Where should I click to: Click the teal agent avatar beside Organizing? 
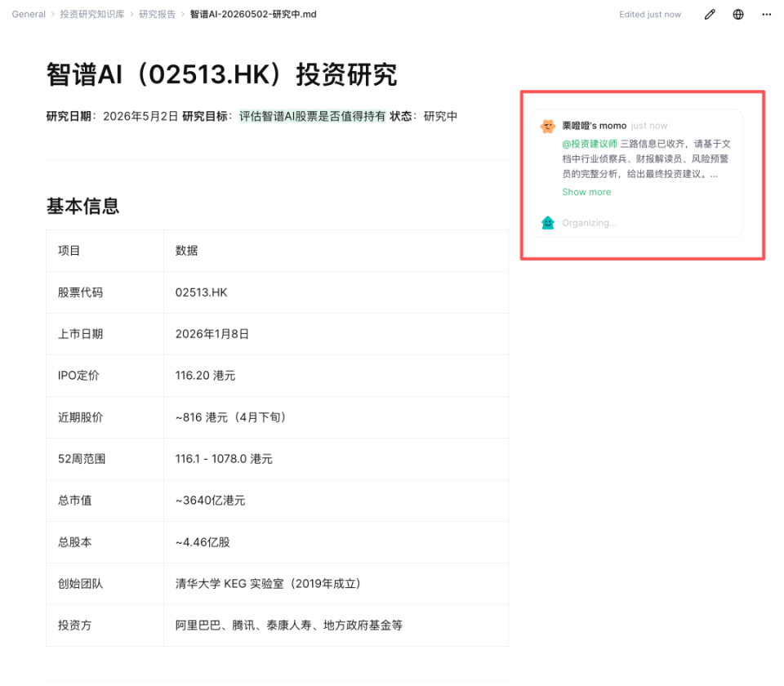[x=548, y=222]
